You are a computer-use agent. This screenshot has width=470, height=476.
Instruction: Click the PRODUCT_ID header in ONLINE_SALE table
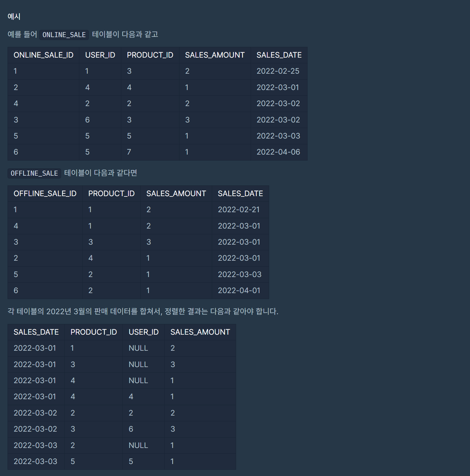[150, 55]
